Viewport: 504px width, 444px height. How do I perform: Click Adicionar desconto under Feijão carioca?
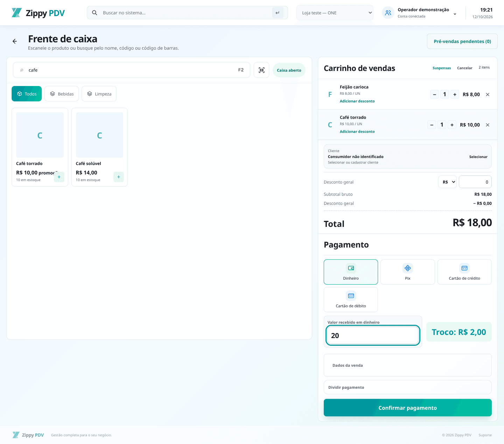(357, 101)
